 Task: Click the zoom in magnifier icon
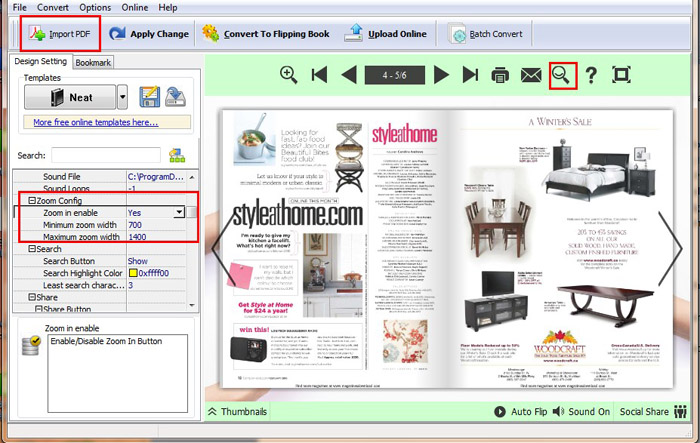[x=288, y=75]
